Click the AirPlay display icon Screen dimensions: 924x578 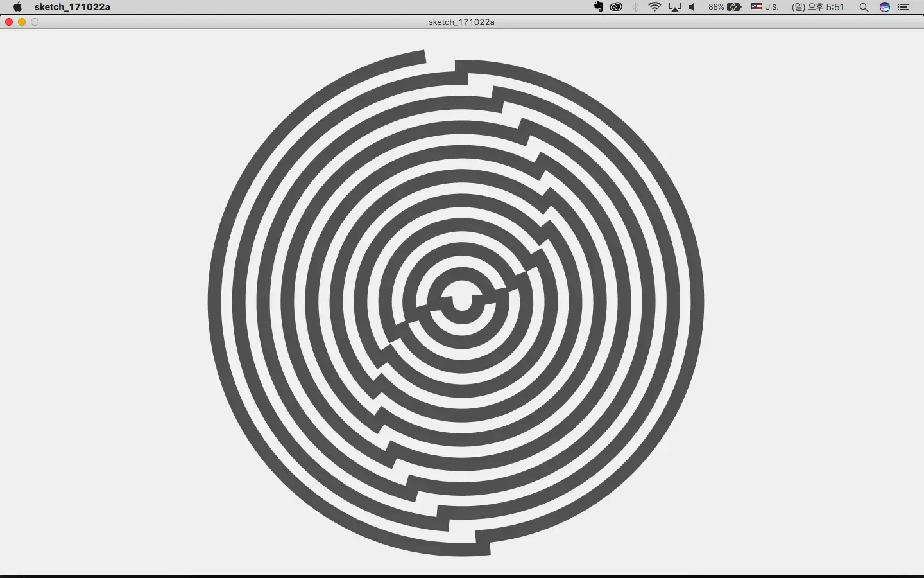coord(674,7)
